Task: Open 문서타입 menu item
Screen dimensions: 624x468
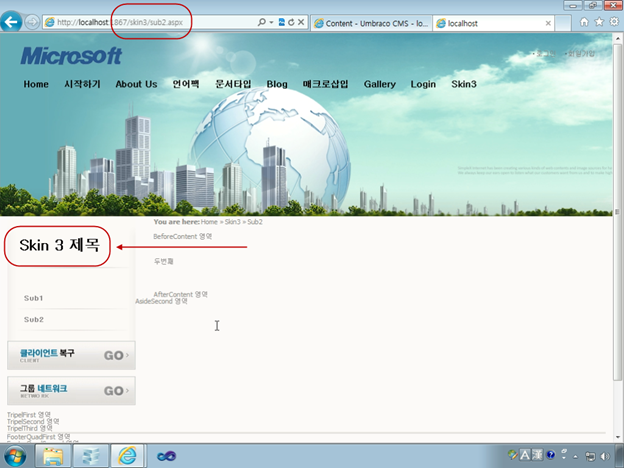Action: 233,84
